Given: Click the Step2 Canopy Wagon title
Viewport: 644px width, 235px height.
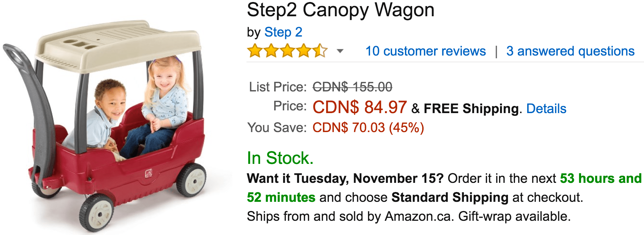Looking at the screenshot, I should tap(341, 10).
